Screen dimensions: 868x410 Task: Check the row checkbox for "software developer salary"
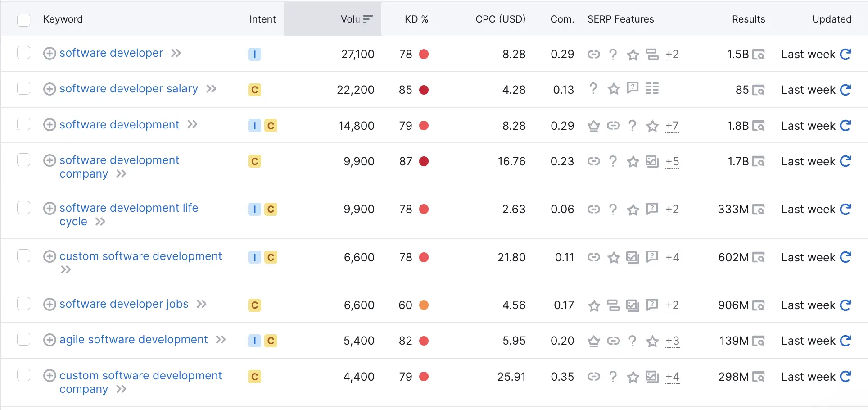click(x=24, y=89)
